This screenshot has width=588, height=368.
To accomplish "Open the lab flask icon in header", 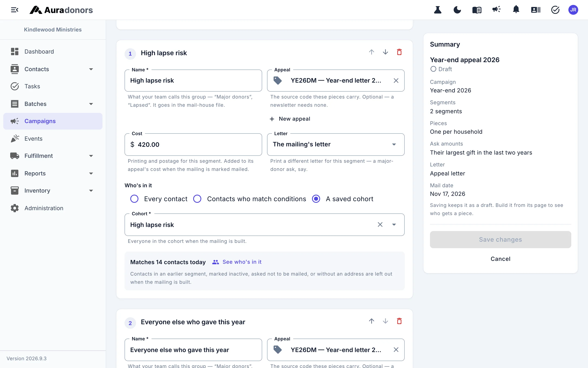I will [438, 10].
